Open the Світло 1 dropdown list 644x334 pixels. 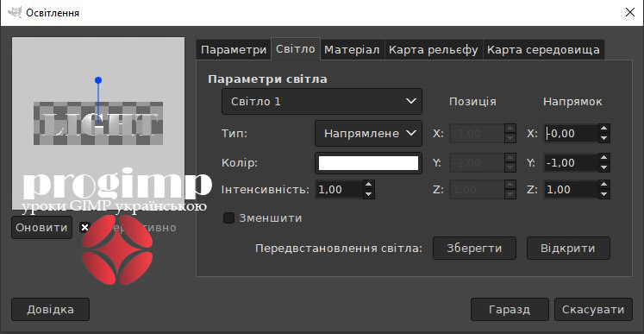coord(322,102)
